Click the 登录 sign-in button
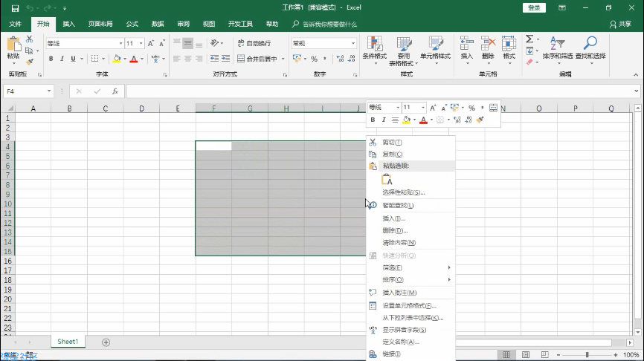 coord(534,7)
